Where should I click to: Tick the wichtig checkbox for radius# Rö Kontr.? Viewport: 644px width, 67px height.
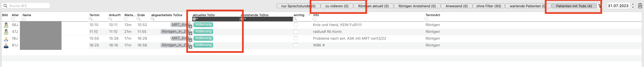(296, 31)
